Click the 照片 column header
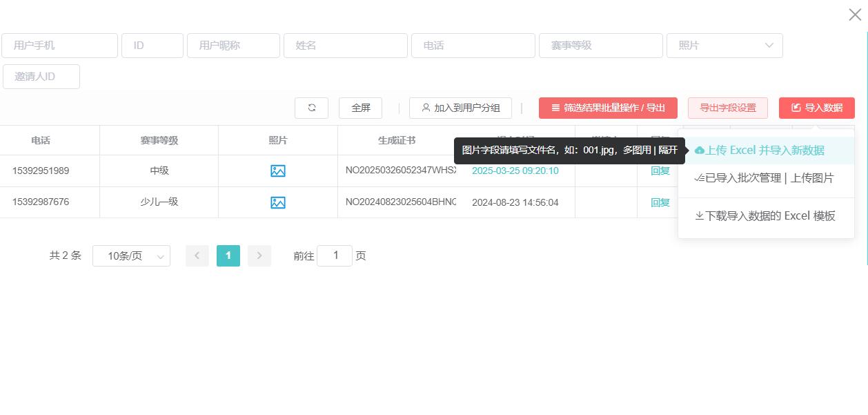This screenshot has height=415, width=868. click(278, 140)
